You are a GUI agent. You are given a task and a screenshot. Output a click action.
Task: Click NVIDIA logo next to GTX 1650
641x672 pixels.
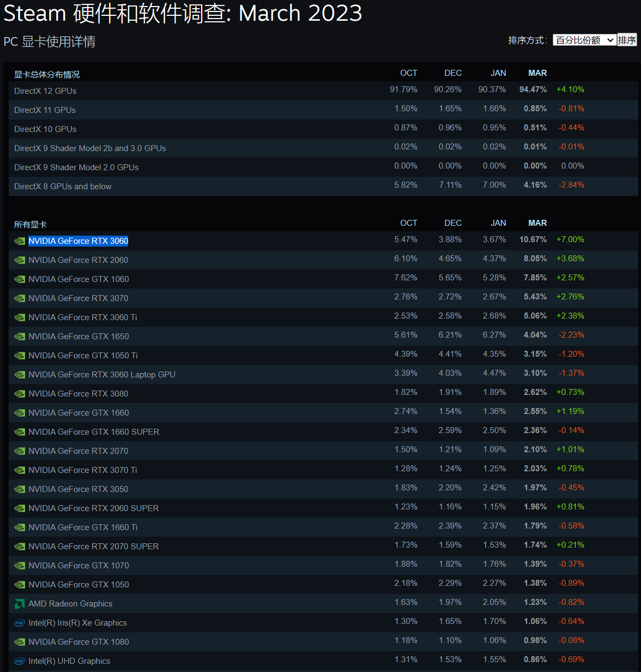pos(20,337)
